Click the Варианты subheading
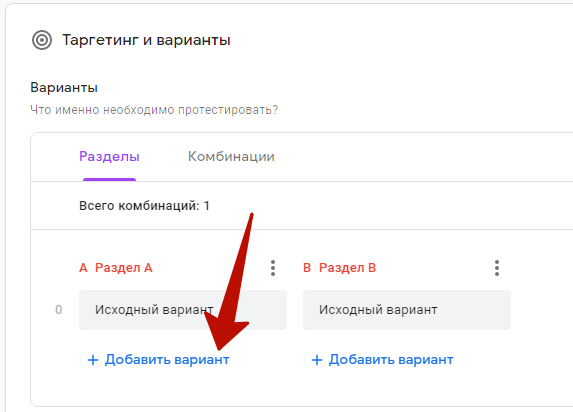The height and width of the screenshot is (412, 573). [x=64, y=88]
